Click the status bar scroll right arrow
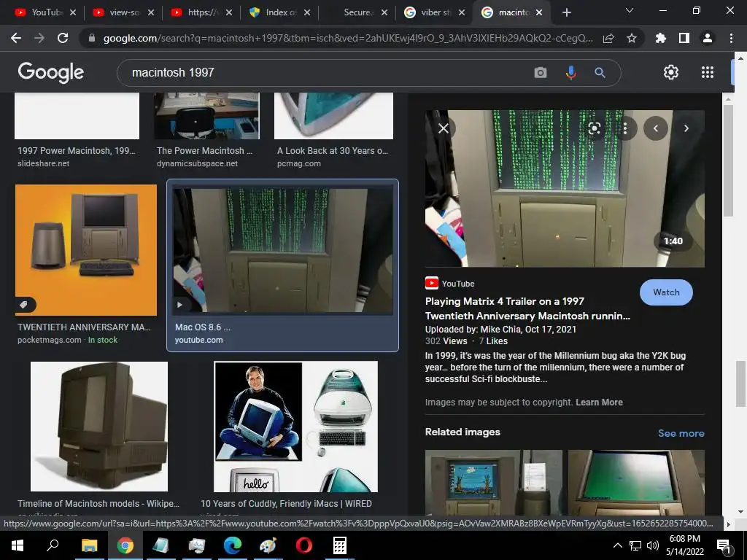Screen dimensions: 747x560 tap(728, 524)
